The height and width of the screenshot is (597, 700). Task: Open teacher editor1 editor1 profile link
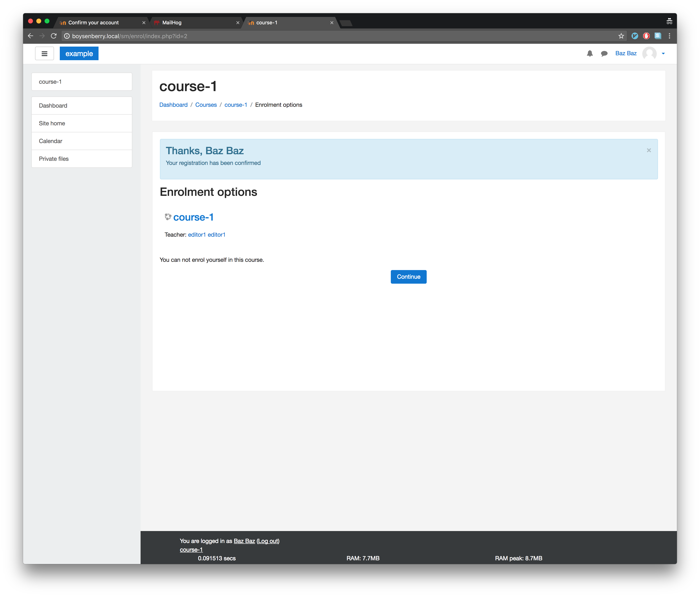click(207, 234)
